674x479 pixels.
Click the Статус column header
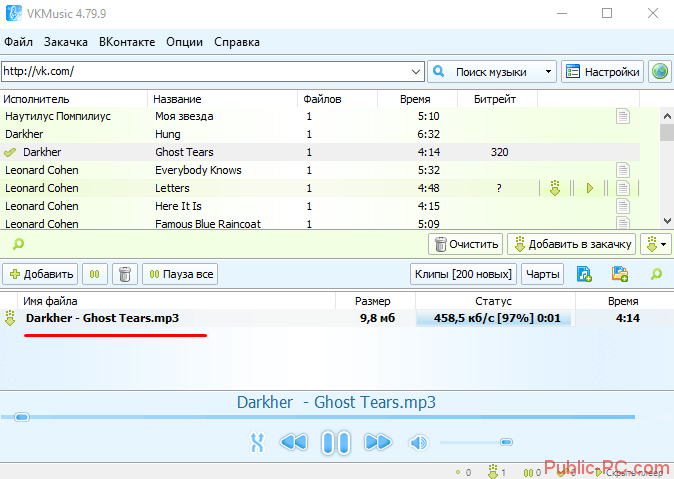pos(495,301)
